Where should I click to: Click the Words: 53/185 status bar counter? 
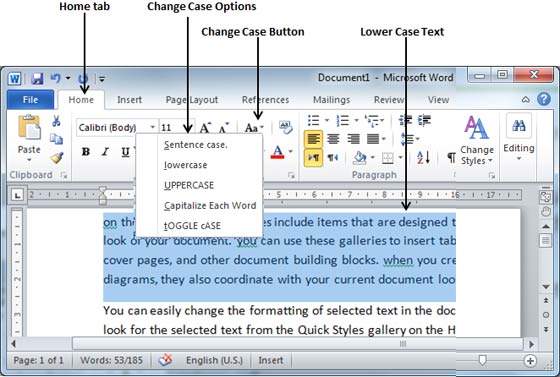111,360
